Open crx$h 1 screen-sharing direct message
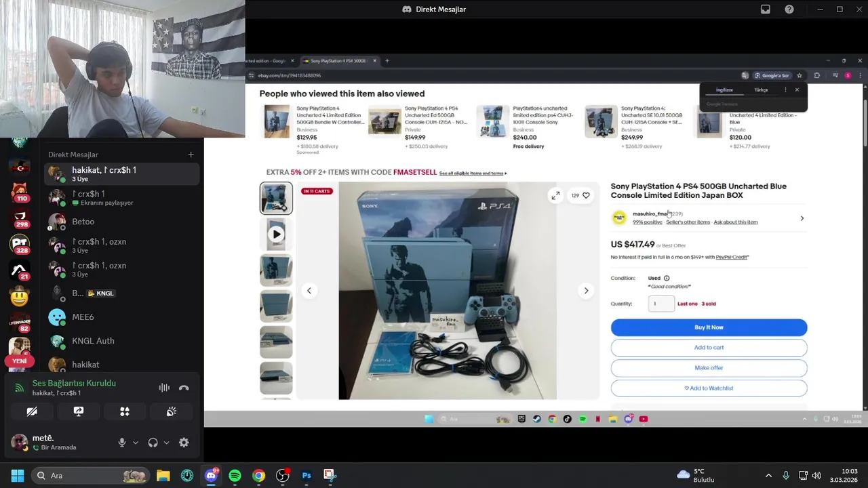The image size is (868, 488). (x=122, y=198)
